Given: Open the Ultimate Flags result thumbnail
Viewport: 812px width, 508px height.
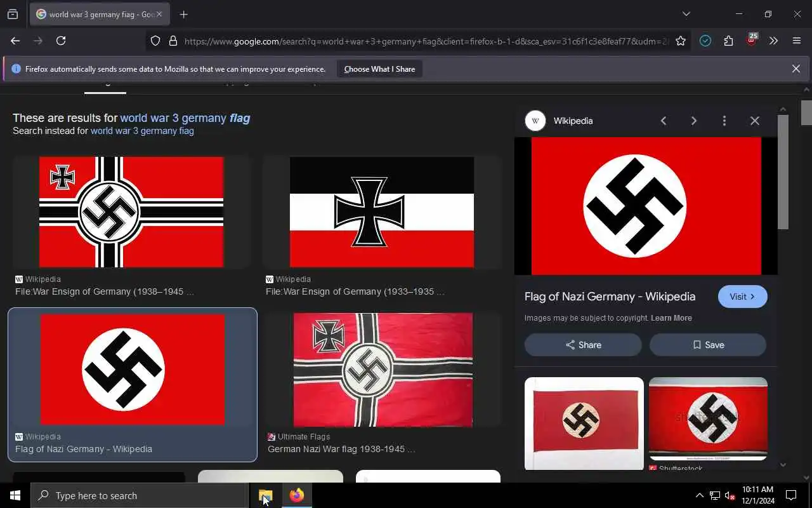Looking at the screenshot, I should [383, 370].
